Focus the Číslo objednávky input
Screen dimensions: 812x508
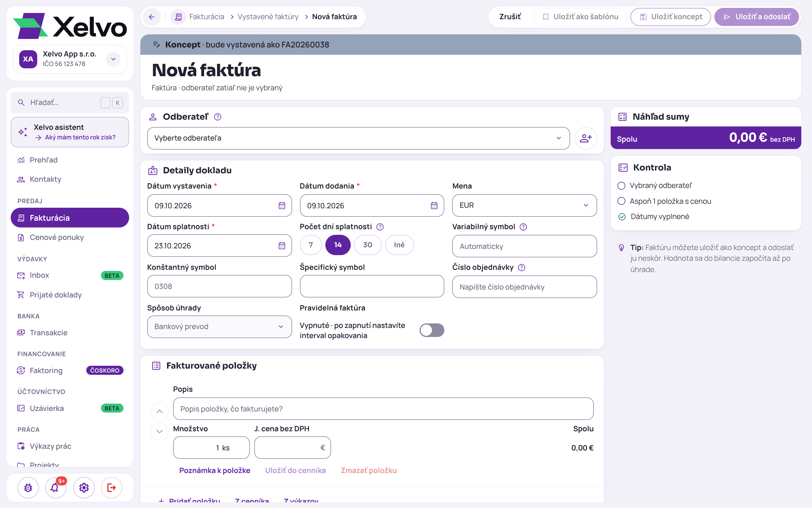click(524, 287)
